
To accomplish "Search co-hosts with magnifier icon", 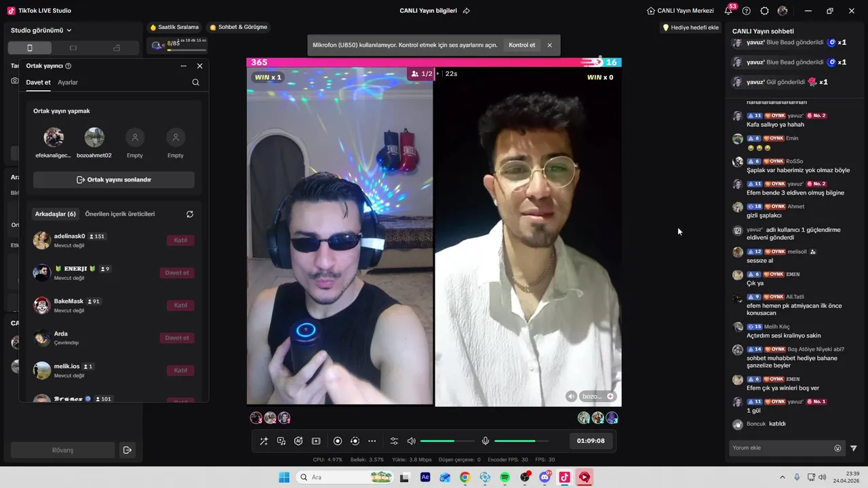I will click(x=196, y=83).
